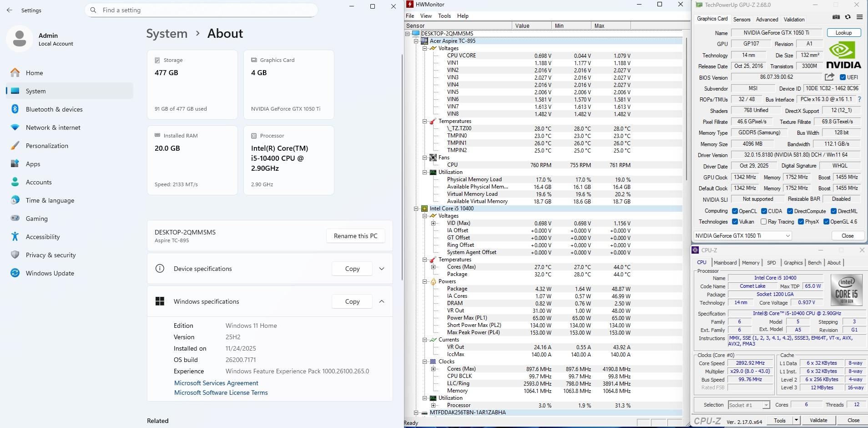Open the GPU-Z hamburger menu
868x428 pixels.
pyautogui.click(x=859, y=17)
